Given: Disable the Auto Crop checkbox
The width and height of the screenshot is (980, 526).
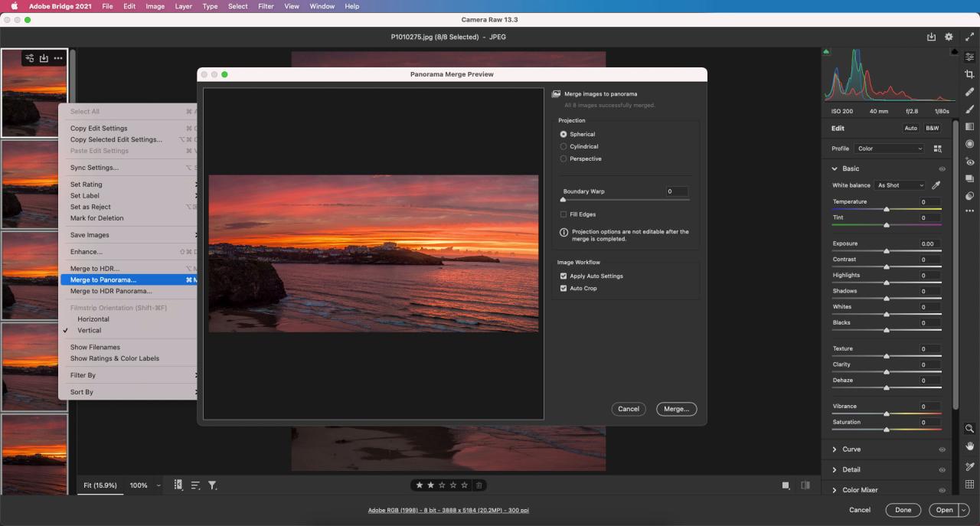Looking at the screenshot, I should (563, 288).
